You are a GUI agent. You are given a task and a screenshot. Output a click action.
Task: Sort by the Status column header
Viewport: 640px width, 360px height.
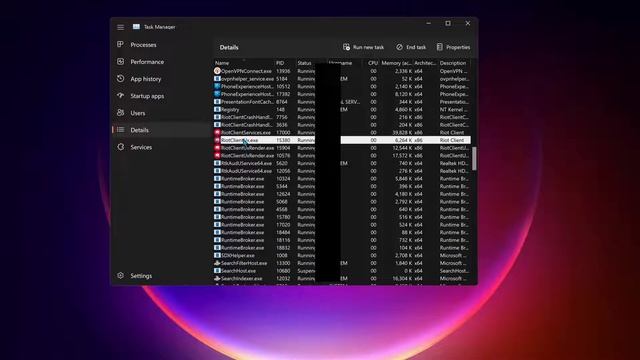pyautogui.click(x=305, y=63)
